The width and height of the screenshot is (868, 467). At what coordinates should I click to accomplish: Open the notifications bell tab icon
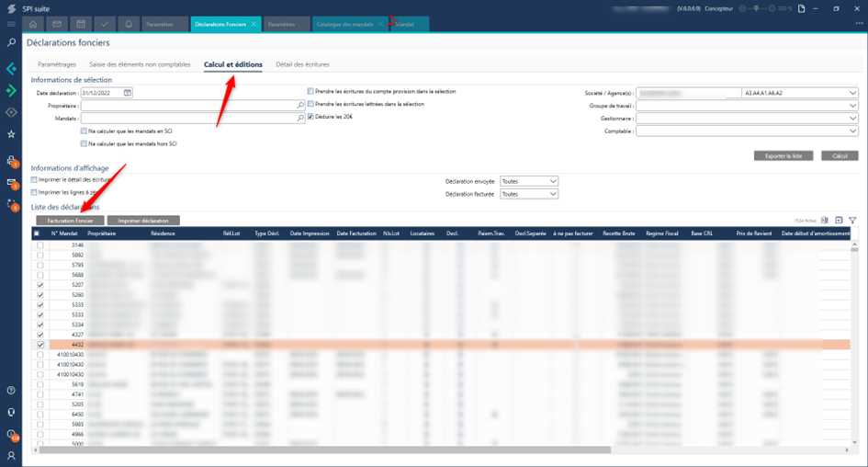coord(129,24)
